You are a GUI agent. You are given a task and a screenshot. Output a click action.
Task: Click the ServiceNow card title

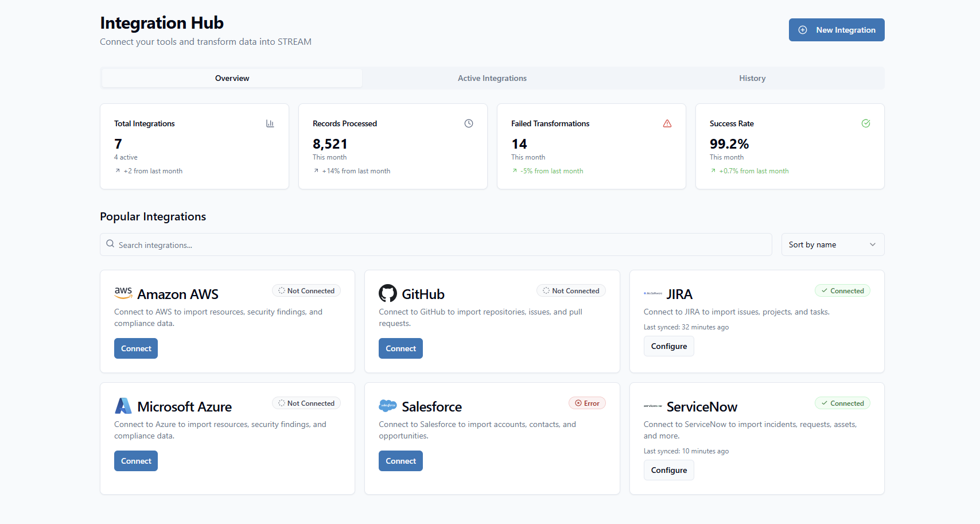(702, 407)
